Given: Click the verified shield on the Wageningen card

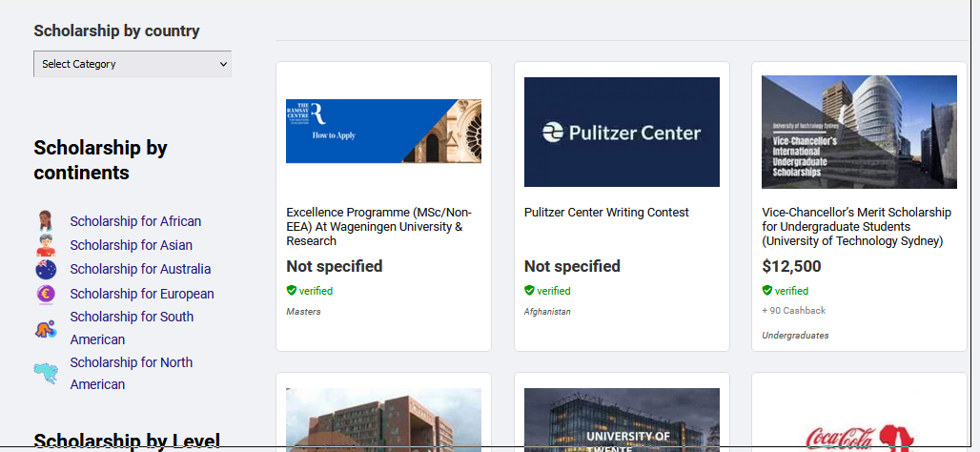Looking at the screenshot, I should [x=292, y=290].
